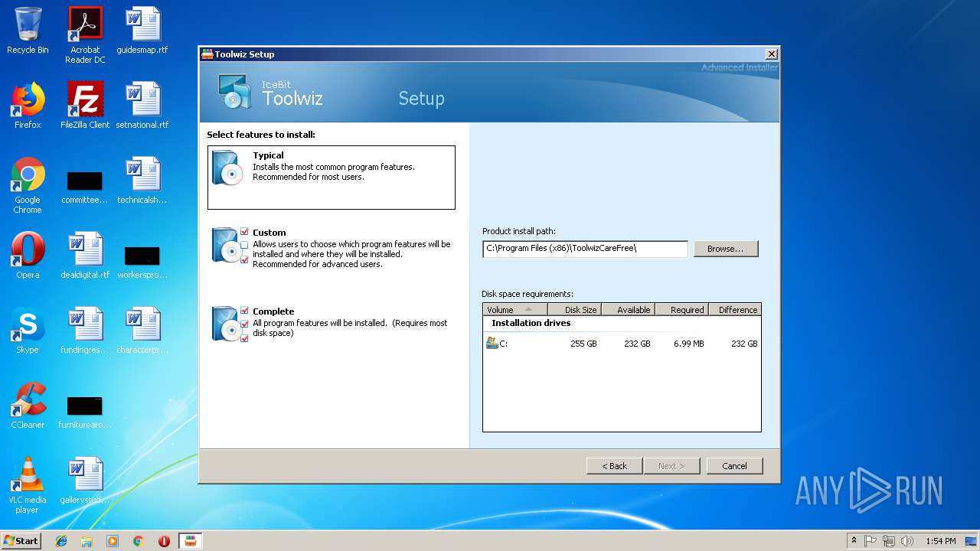The width and height of the screenshot is (980, 551).
Task: Select the fundingres... desktop document
Action: pos(85,331)
